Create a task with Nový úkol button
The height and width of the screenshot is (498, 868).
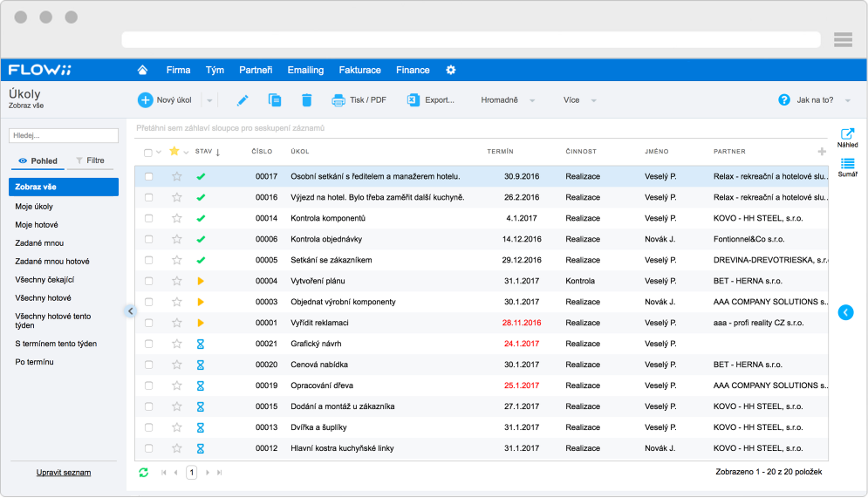pyautogui.click(x=164, y=100)
